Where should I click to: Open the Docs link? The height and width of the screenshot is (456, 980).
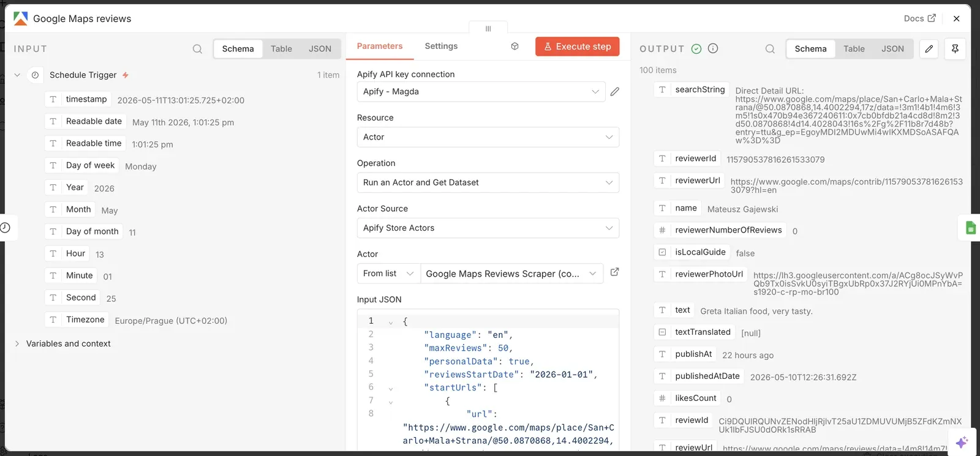pyautogui.click(x=919, y=18)
